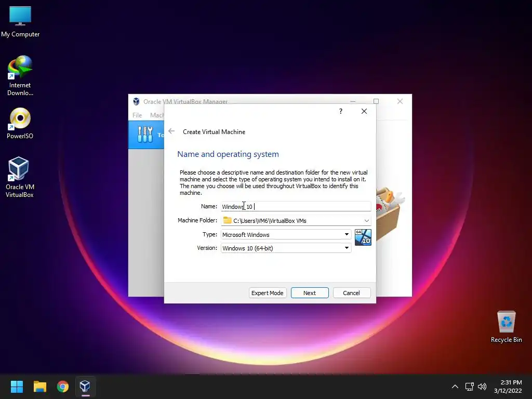The height and width of the screenshot is (399, 532).
Task: Expand the Machine Folder dropdown
Action: (x=366, y=220)
